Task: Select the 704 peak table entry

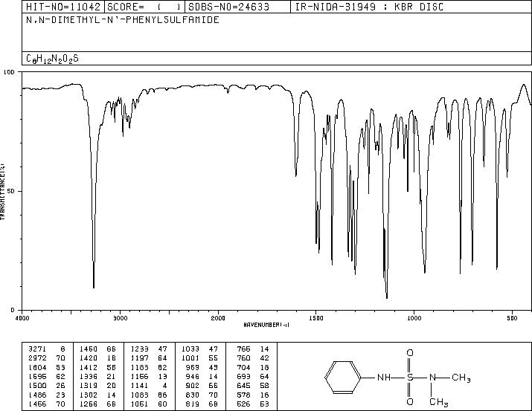Action: click(253, 368)
